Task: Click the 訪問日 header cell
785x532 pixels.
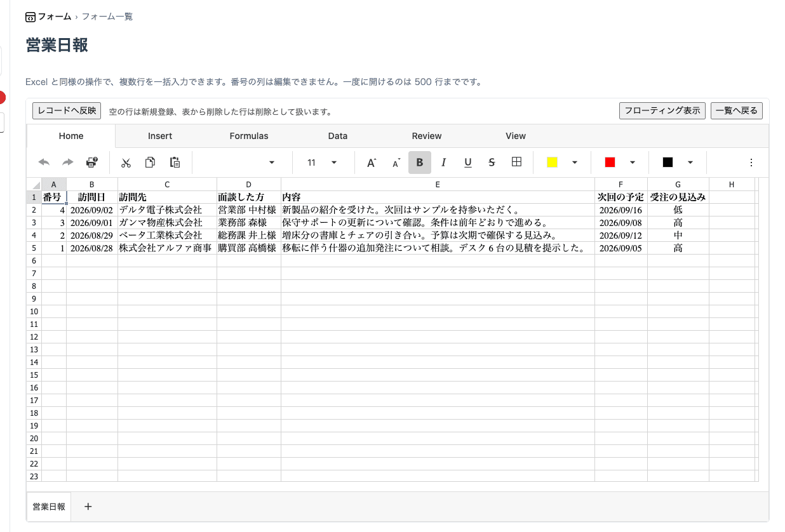Action: point(92,197)
